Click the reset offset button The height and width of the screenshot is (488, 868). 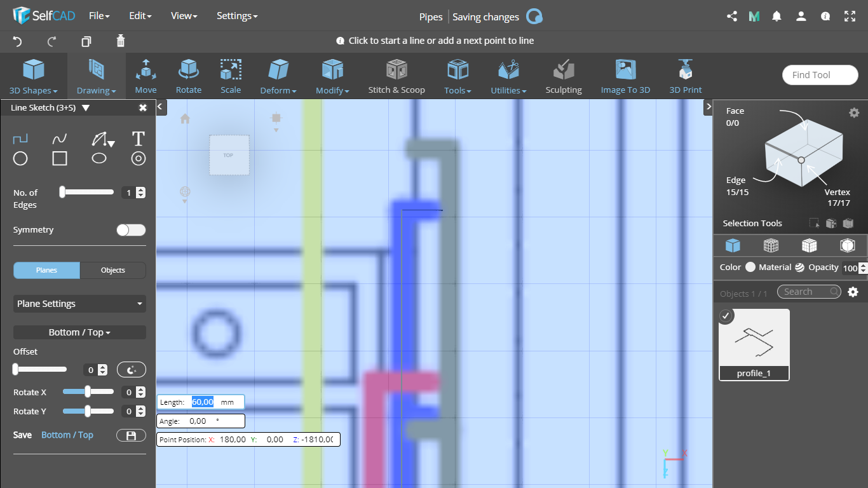tap(131, 370)
